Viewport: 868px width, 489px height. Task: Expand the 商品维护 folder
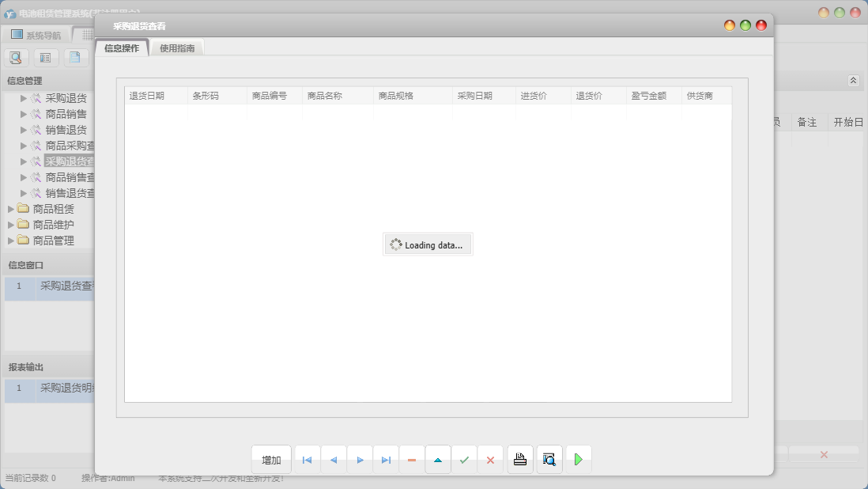point(11,225)
